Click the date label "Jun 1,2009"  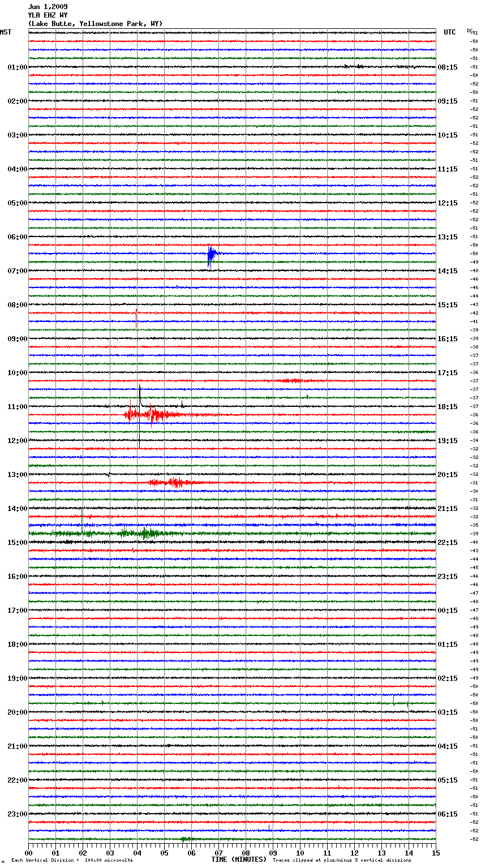[48, 7]
